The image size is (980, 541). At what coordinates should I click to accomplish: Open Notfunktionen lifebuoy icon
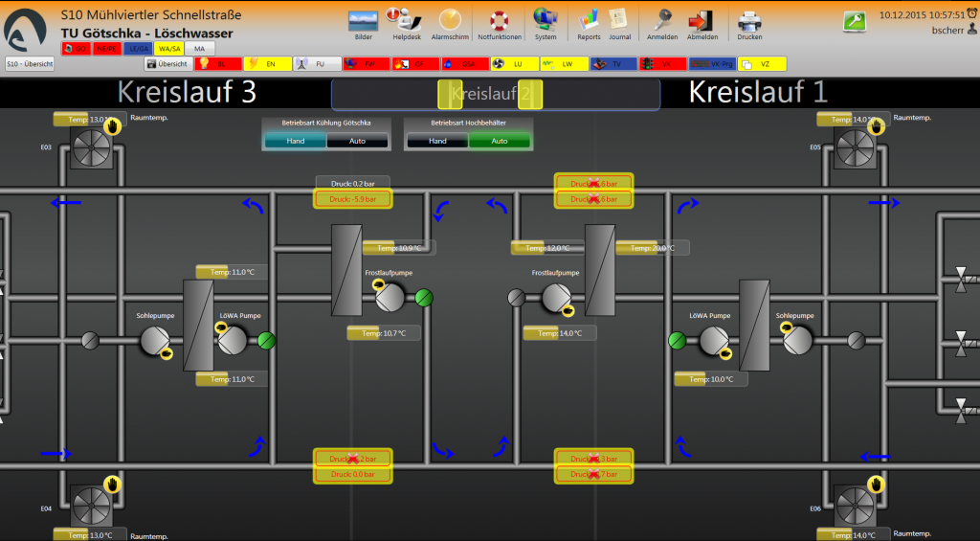(x=499, y=21)
